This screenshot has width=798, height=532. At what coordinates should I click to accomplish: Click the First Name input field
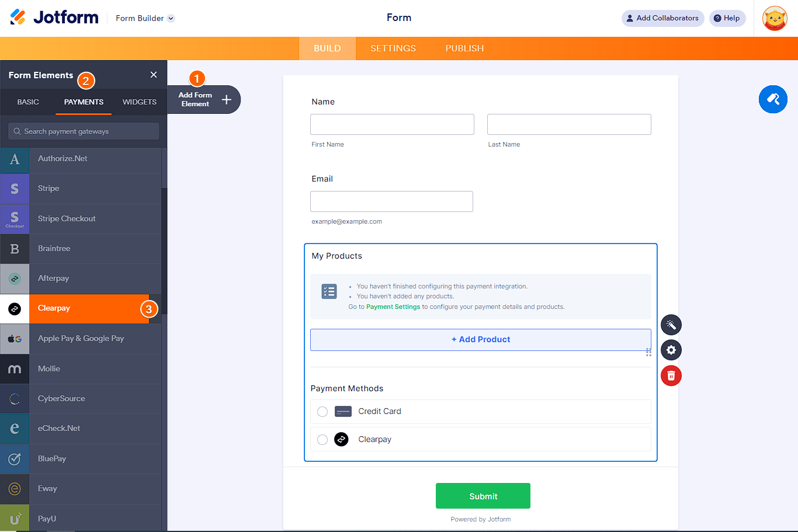[x=392, y=124]
